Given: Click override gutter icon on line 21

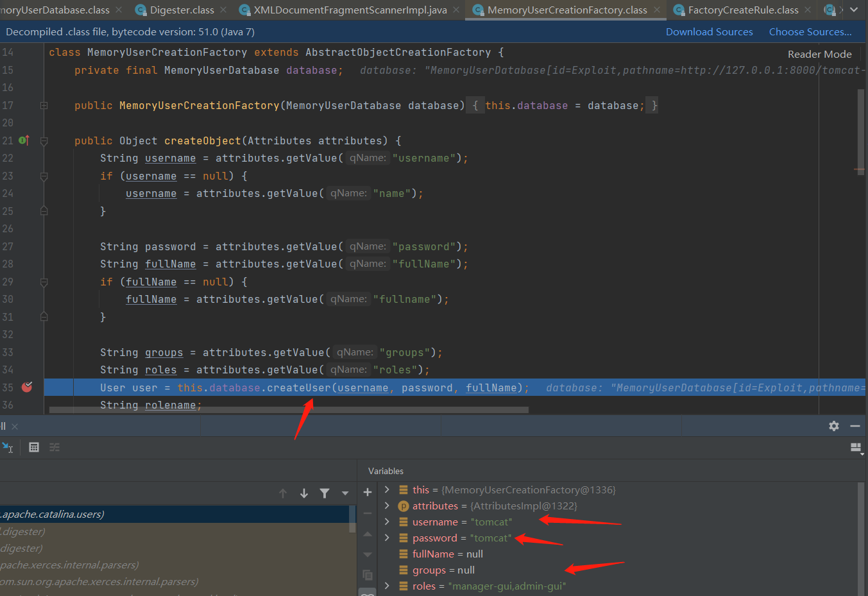Looking at the screenshot, I should click(x=24, y=140).
